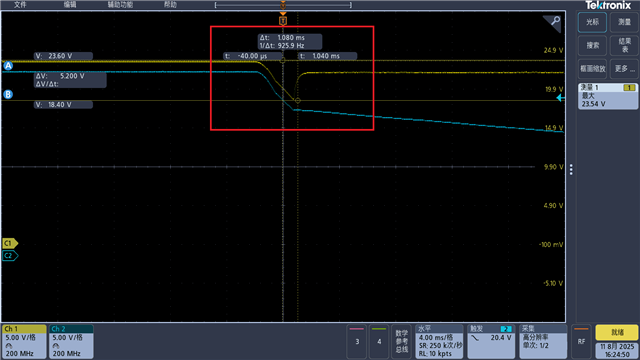The width and height of the screenshot is (640, 360).
Task: Open the 水平 horizontal settings badge
Action: 440,342
